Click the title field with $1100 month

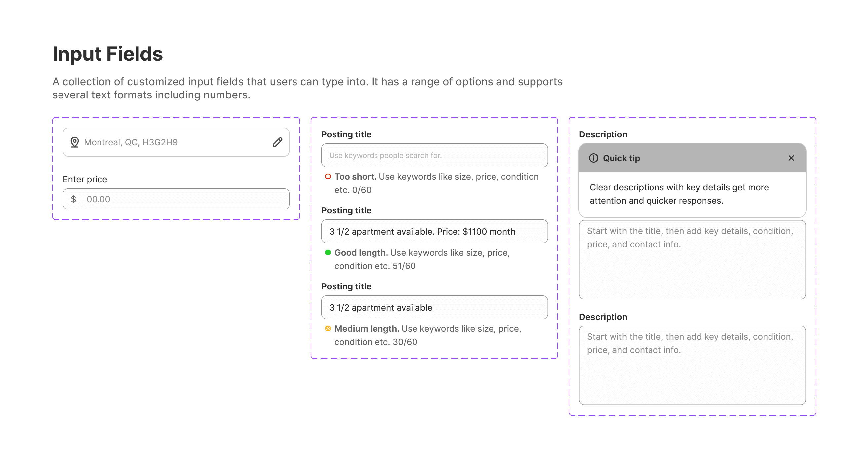(x=434, y=231)
